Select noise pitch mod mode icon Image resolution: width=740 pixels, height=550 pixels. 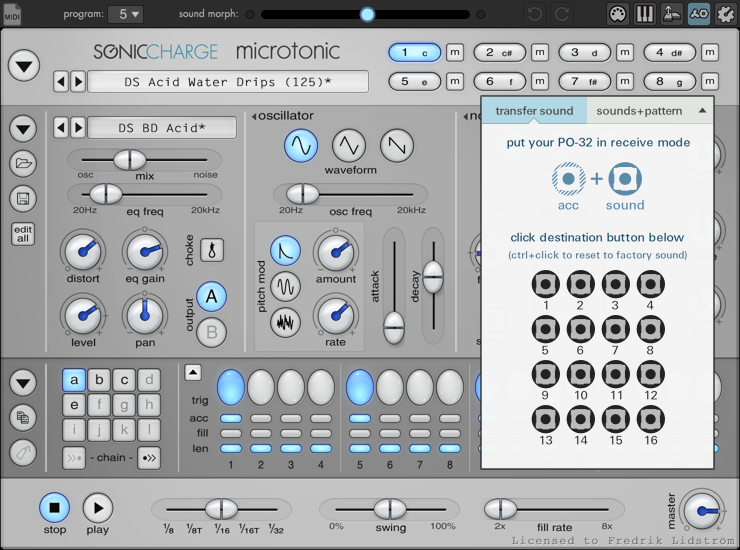pyautogui.click(x=286, y=321)
